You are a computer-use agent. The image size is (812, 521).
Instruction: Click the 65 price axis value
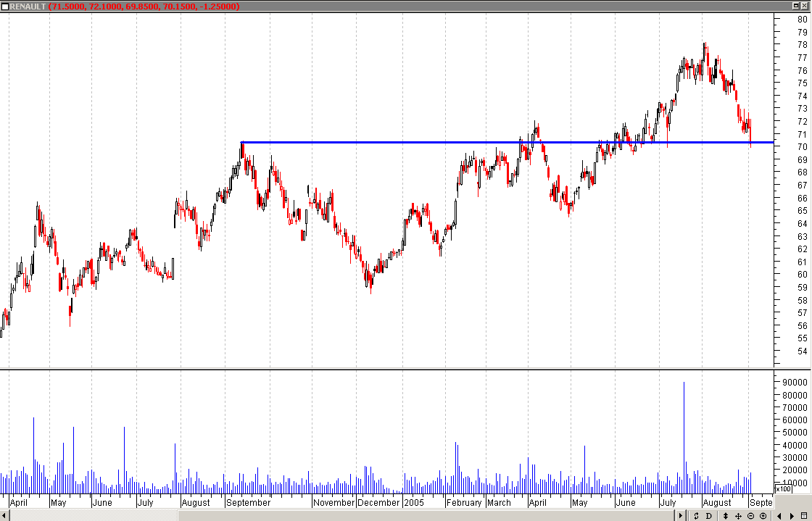pos(802,211)
